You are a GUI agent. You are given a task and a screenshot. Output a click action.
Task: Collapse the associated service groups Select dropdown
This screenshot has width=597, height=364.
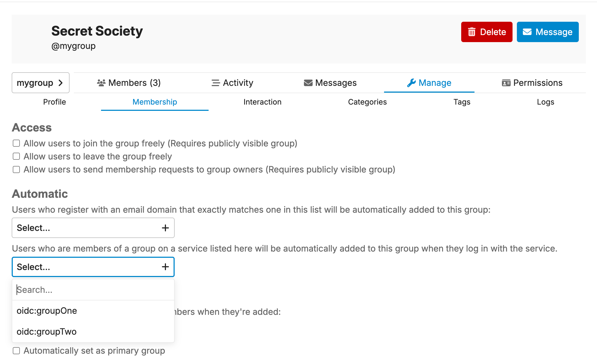tap(93, 267)
